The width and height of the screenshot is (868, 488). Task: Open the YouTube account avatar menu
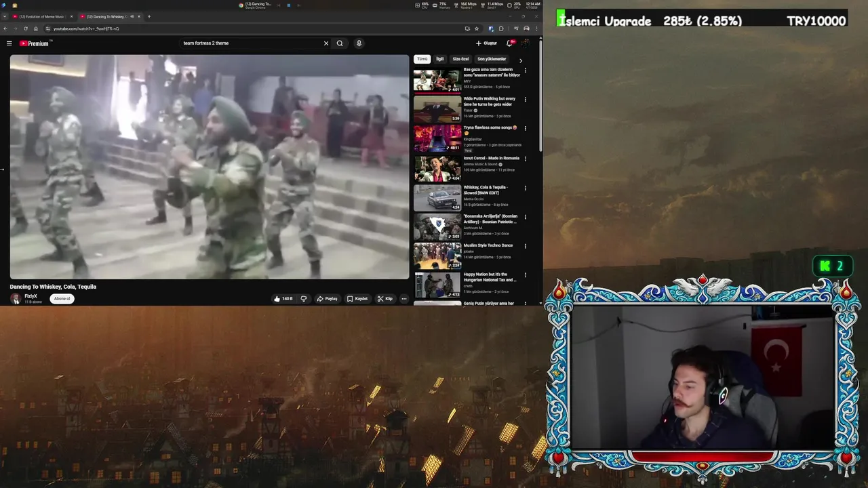pyautogui.click(x=526, y=43)
